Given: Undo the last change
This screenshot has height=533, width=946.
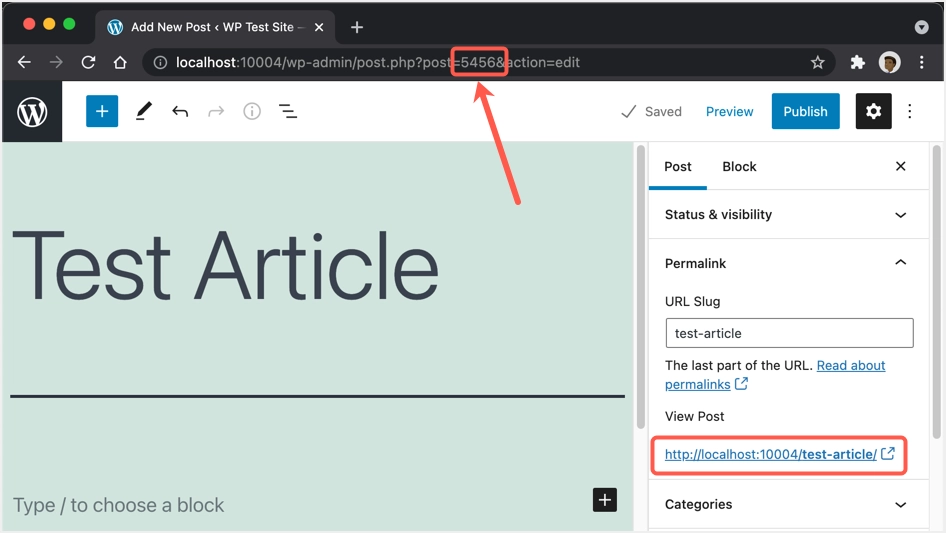Looking at the screenshot, I should (x=180, y=111).
